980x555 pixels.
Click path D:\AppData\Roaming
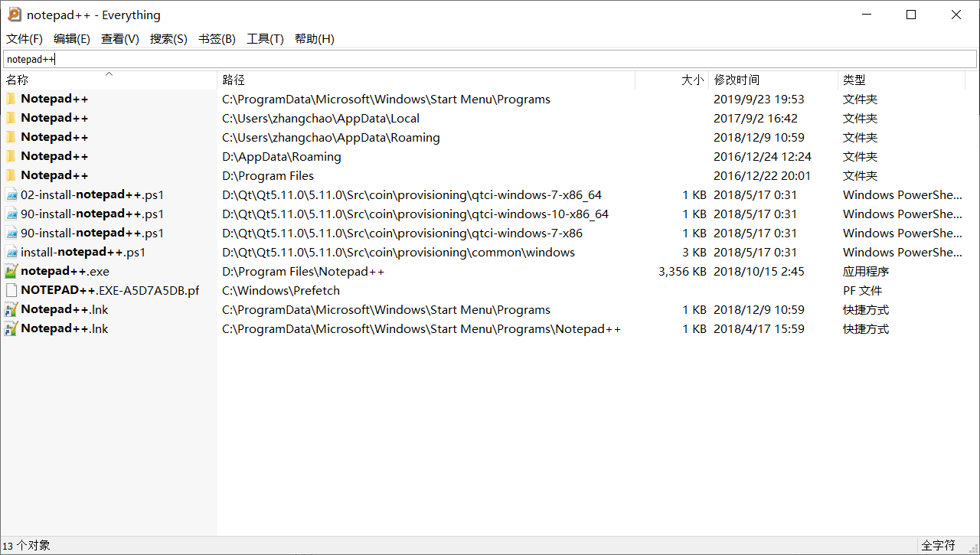click(x=282, y=156)
